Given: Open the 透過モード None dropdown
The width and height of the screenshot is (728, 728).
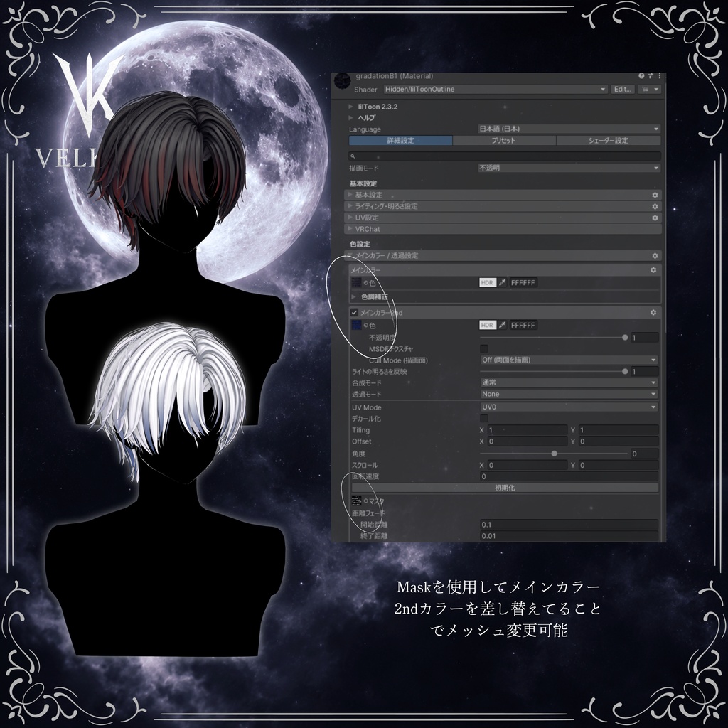Looking at the screenshot, I should [569, 394].
